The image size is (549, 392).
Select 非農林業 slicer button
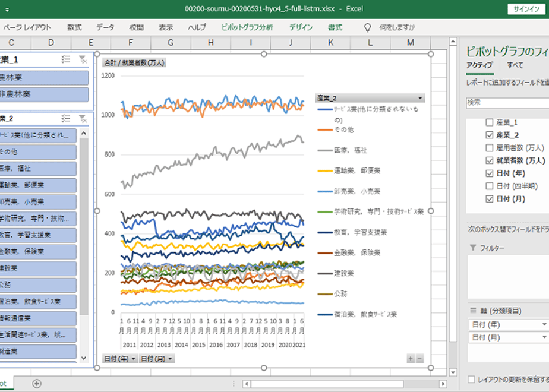pos(44,94)
